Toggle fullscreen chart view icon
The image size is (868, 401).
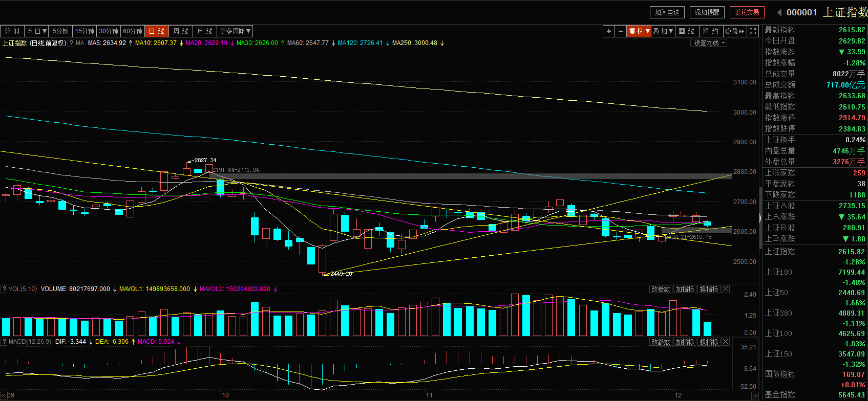point(753,31)
